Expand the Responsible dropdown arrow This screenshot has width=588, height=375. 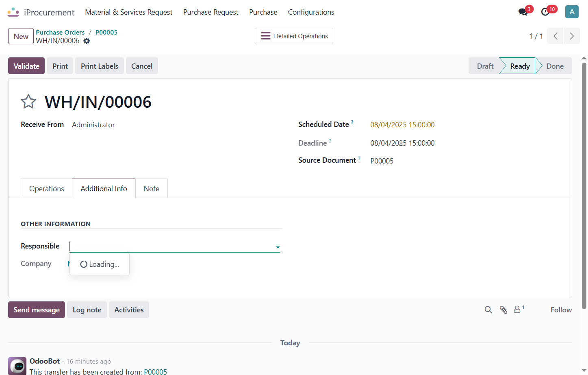[x=278, y=247]
